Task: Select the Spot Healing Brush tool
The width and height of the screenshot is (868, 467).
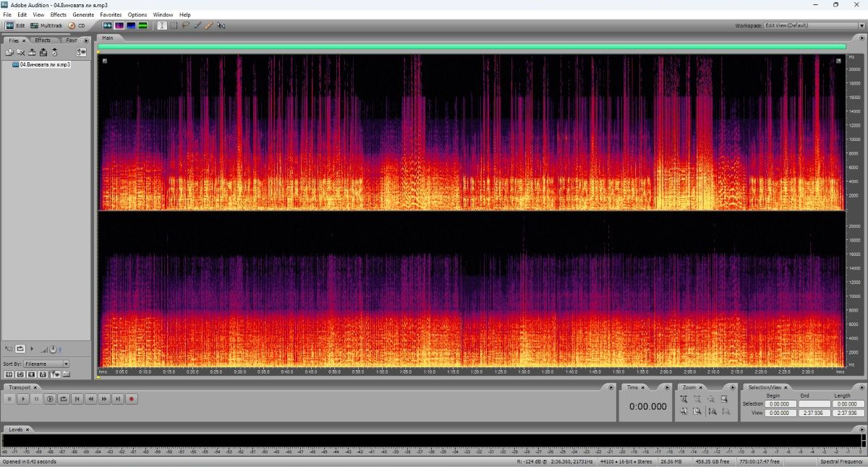Action: coord(208,25)
